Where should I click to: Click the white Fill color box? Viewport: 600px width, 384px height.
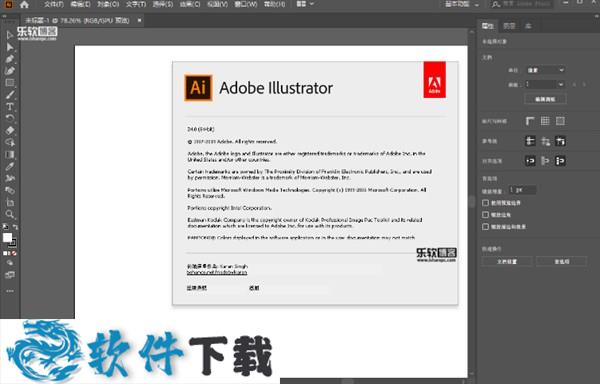pos(7,238)
